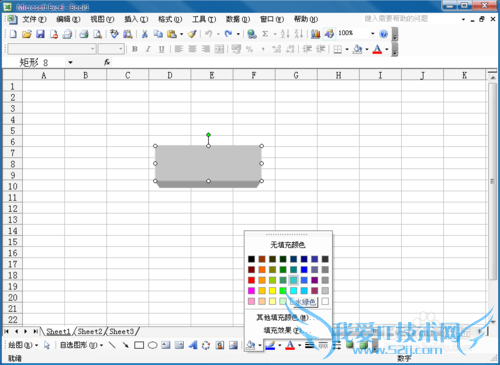The image size is (500, 365).
Task: Select the grey rectangle shape
Action: pos(208,164)
